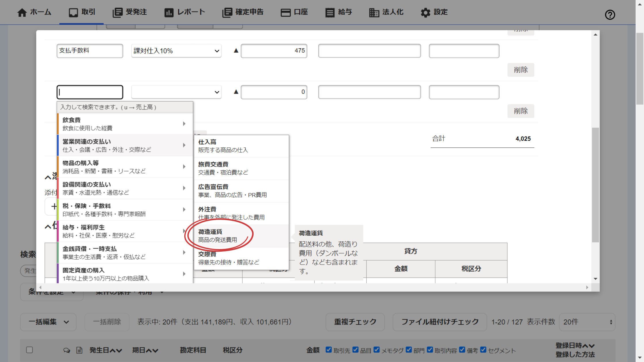Screen dimensions: 644x362
Task: Click the document column icon in table header
Action: tap(79, 350)
